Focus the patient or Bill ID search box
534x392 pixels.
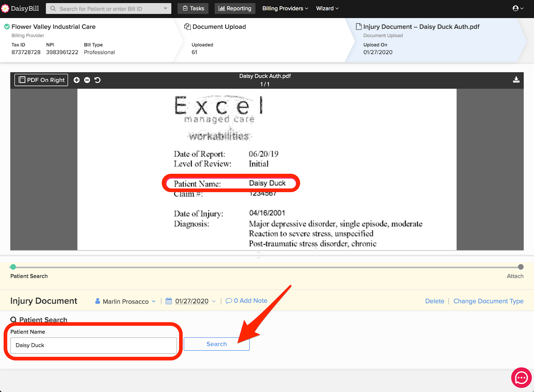108,9
